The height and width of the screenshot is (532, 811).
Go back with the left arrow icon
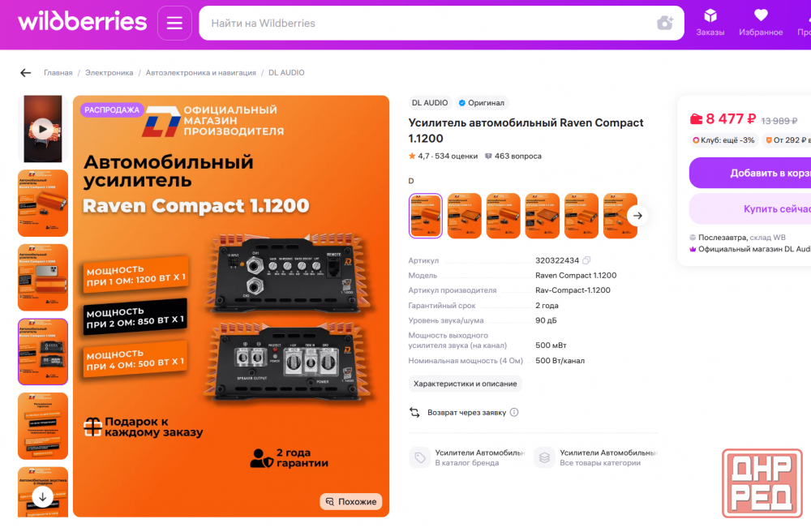point(26,73)
